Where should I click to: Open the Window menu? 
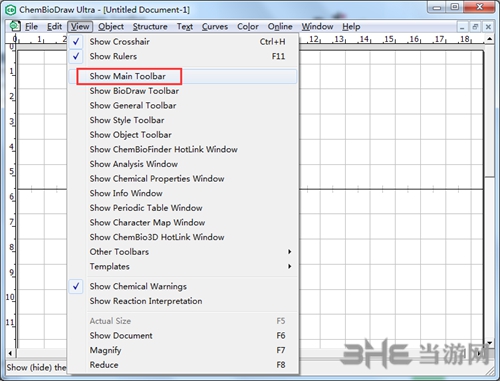pos(317,26)
